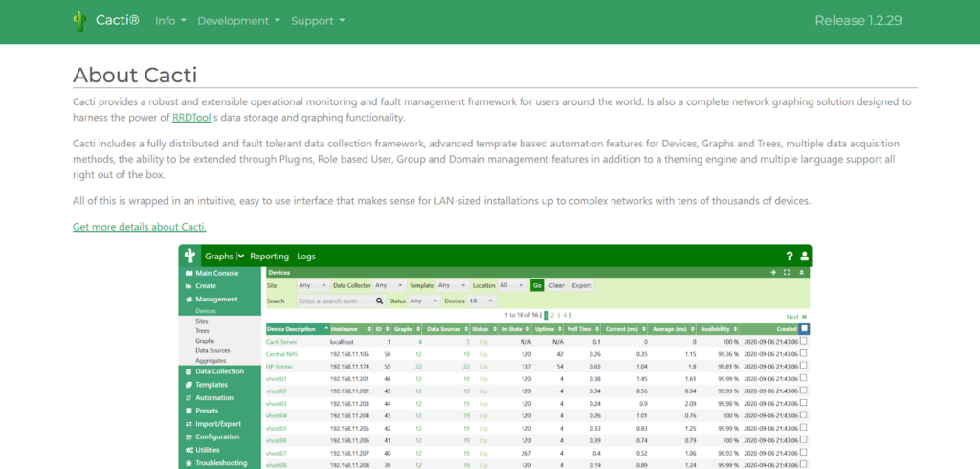Click the Utilities gears icon
Image resolution: width=980 pixels, height=469 pixels.
189,450
